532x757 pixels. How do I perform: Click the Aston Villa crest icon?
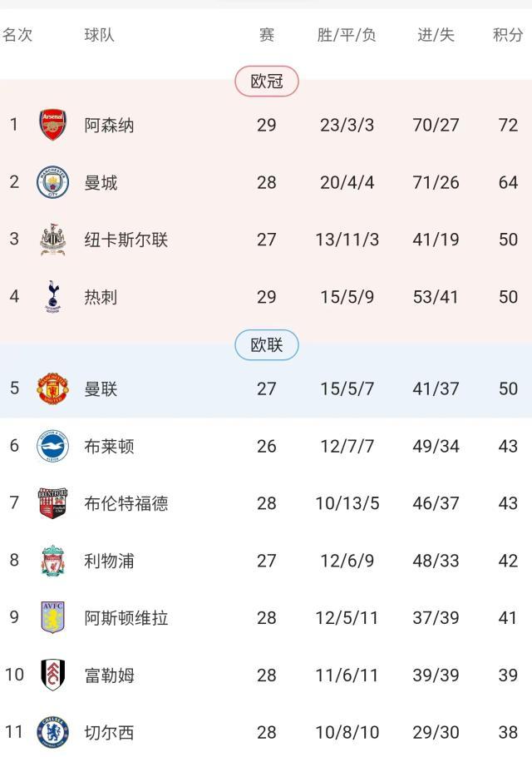click(x=52, y=618)
